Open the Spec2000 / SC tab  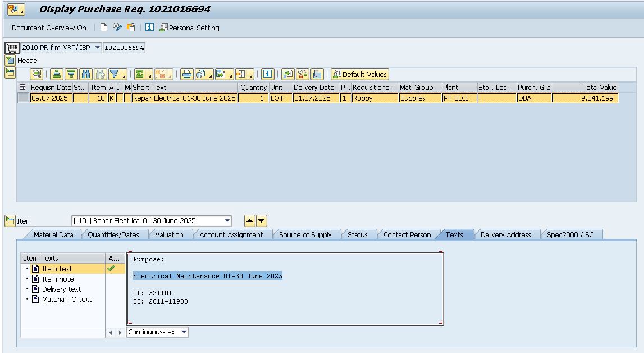[570, 234]
